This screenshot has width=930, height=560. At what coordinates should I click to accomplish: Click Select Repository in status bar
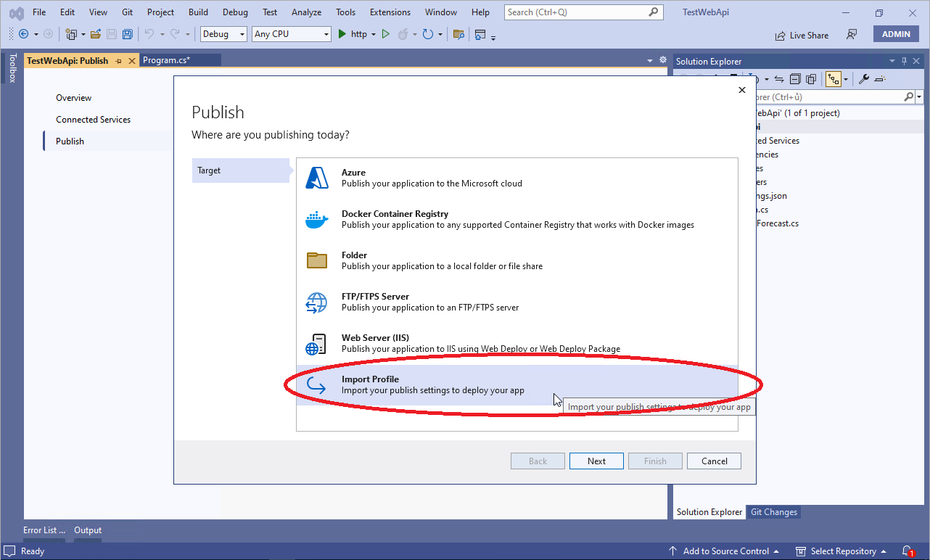(x=842, y=551)
